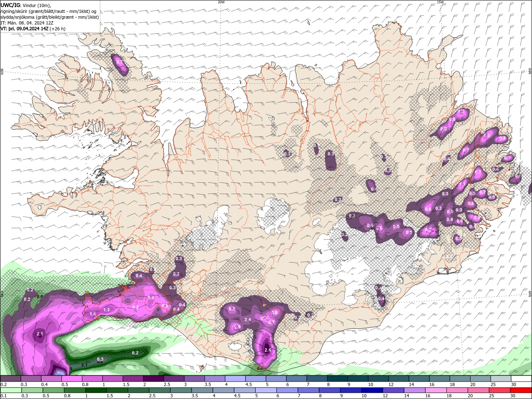
Task: Click the '20W' longitude label
Action: (221, 2)
